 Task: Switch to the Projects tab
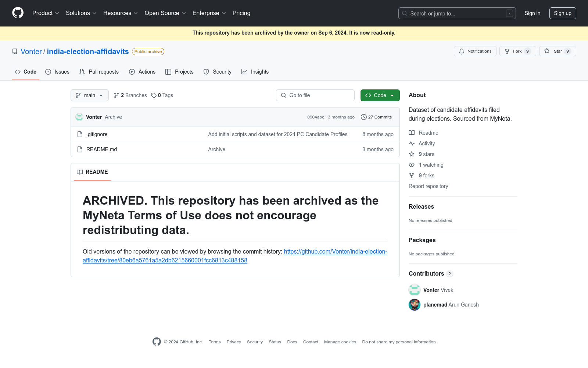[179, 72]
